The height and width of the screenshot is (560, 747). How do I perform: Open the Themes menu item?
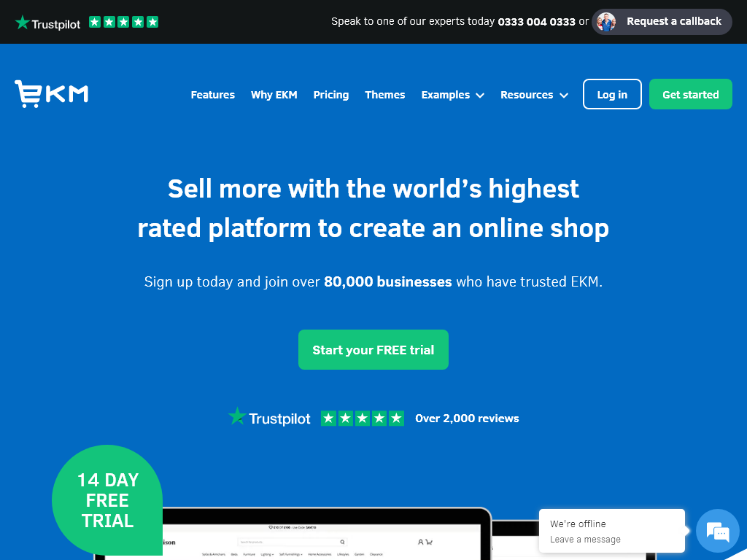(384, 95)
